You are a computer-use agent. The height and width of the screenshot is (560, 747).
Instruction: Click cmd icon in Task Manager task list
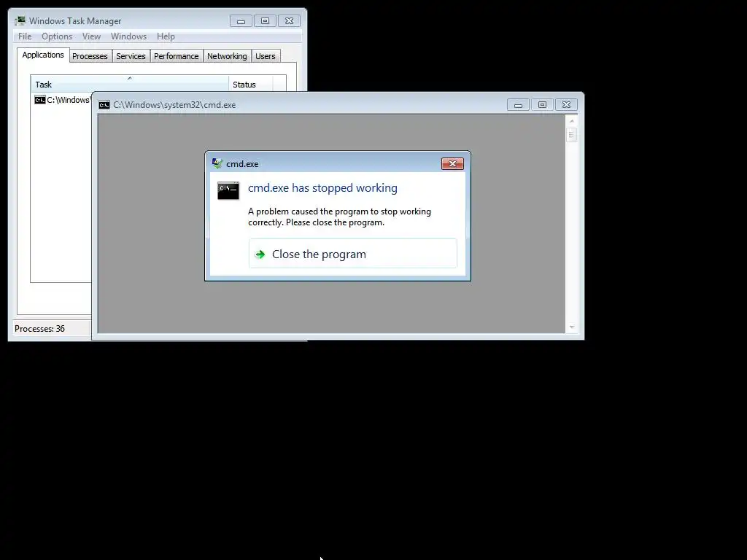click(x=40, y=100)
